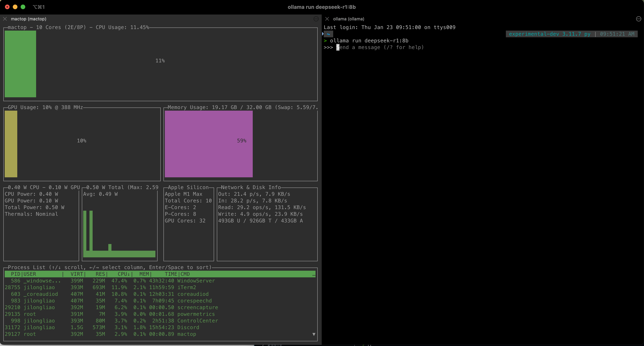Click the 'Thermals: Nominal' line
Screen dimensions: 644x346
[x=31, y=214]
